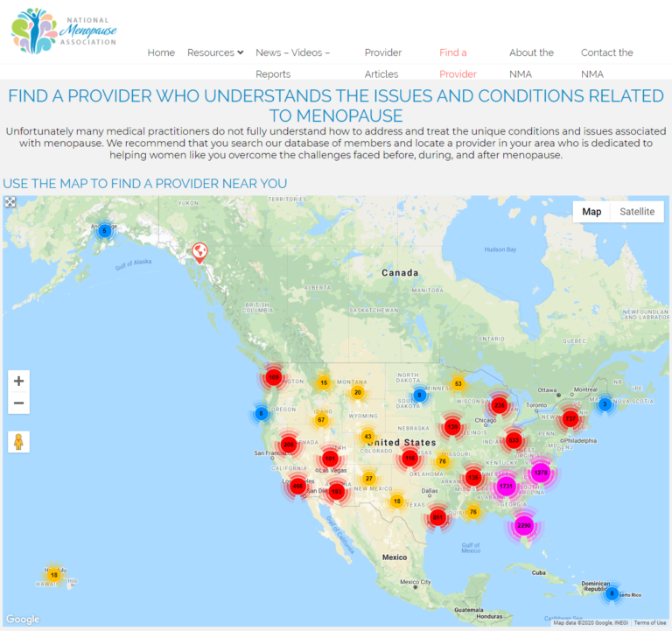Click the 737 cluster near Philadelphia

click(570, 418)
